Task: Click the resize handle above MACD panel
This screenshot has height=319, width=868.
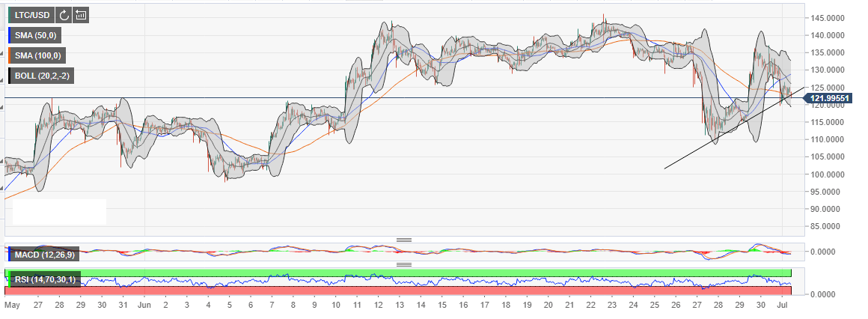Action: [404, 240]
